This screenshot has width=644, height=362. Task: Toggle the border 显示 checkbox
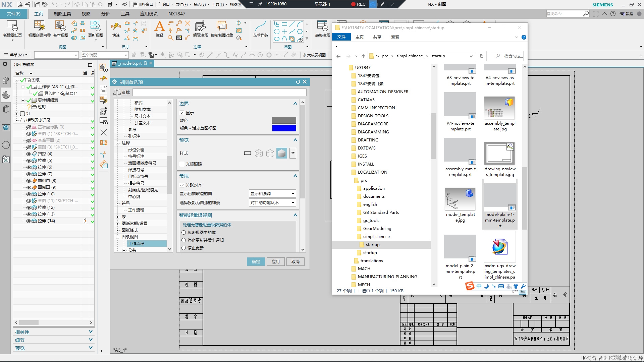[x=182, y=113]
